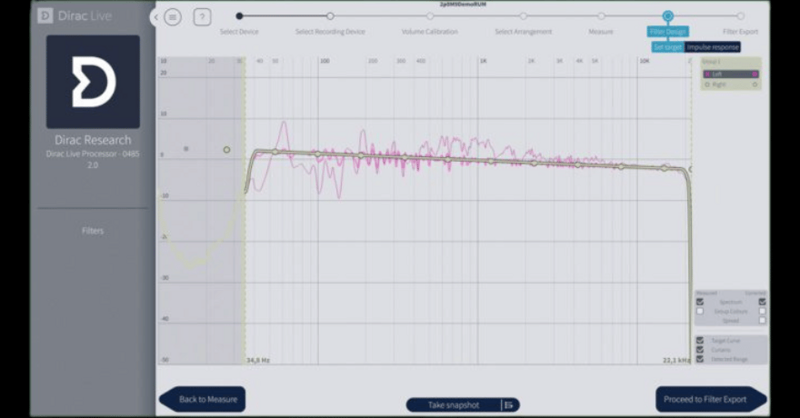The image size is (800, 418).
Task: Collapse the left sidebar with the chevron
Action: point(156,17)
